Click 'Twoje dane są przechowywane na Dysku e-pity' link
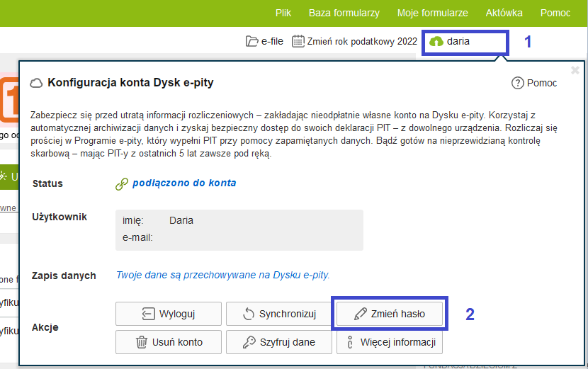Viewport: 588px width, 369px height. pyautogui.click(x=223, y=275)
